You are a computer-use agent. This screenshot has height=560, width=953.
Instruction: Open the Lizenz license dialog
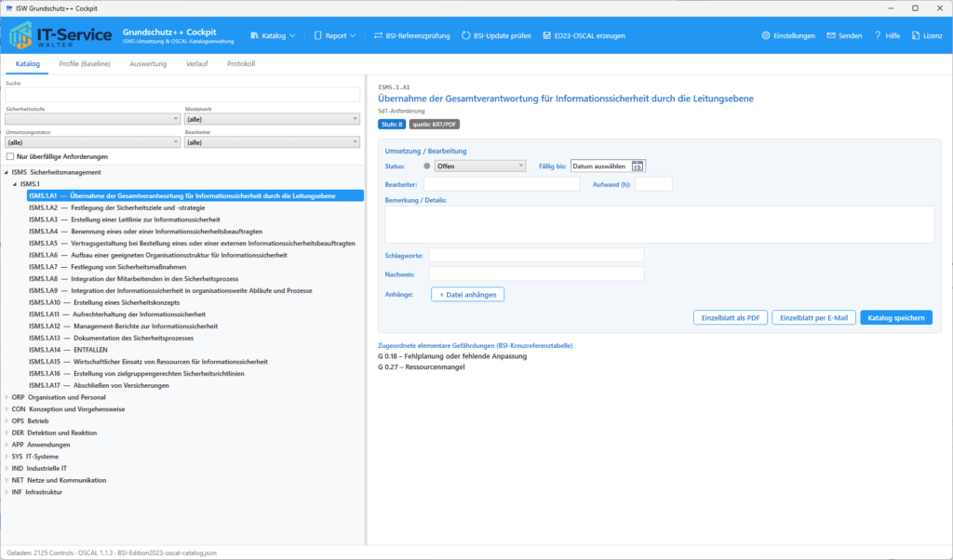pyautogui.click(x=927, y=36)
